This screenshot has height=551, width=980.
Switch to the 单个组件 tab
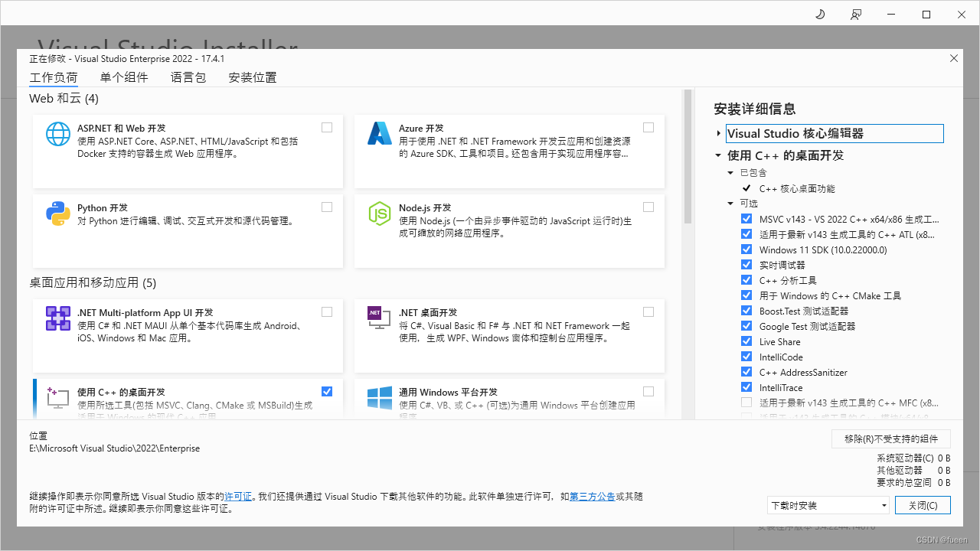point(124,77)
